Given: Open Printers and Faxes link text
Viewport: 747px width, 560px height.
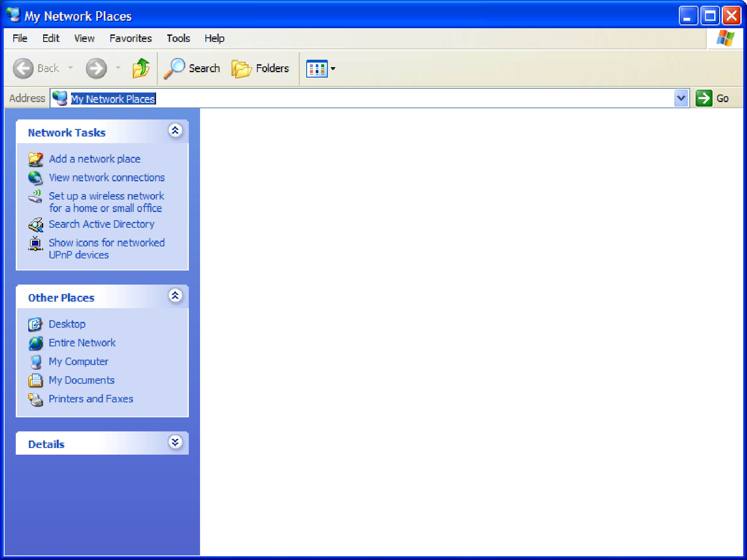Looking at the screenshot, I should tap(91, 399).
